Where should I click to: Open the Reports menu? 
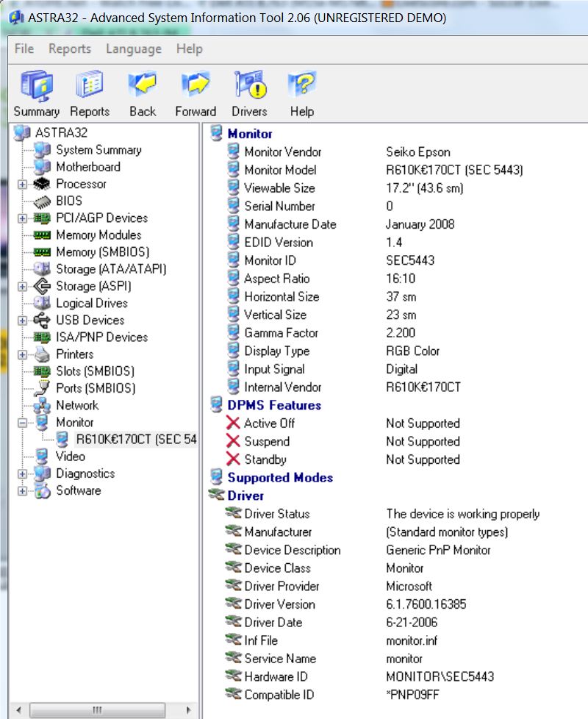pyautogui.click(x=70, y=49)
